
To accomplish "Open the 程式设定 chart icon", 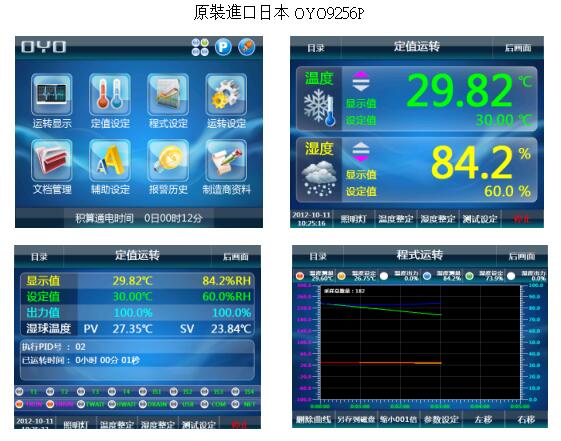I will point(168,94).
